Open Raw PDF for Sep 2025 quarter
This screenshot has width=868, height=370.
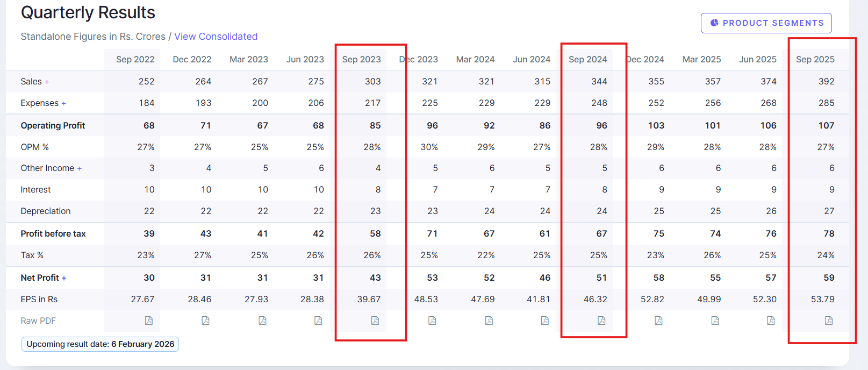point(829,321)
